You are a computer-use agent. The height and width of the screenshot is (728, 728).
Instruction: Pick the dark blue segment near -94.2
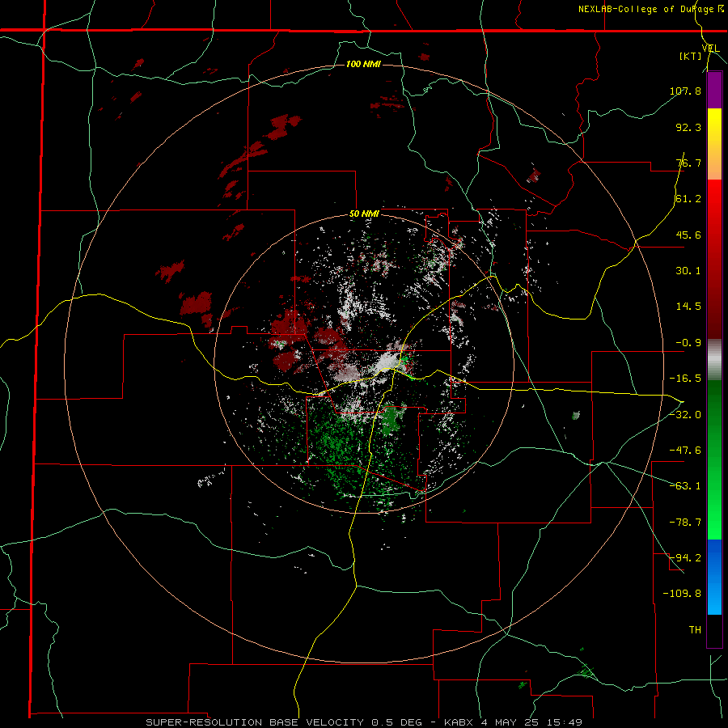pyautogui.click(x=714, y=557)
